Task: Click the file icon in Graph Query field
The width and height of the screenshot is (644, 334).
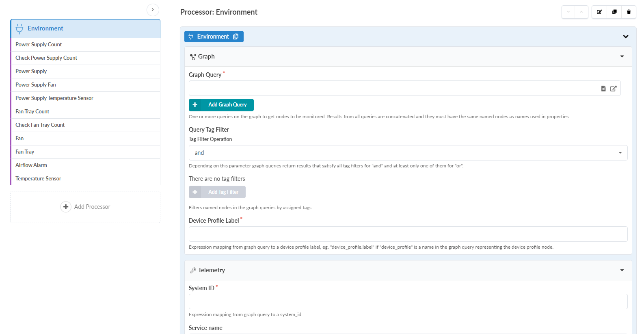Action: coord(603,89)
